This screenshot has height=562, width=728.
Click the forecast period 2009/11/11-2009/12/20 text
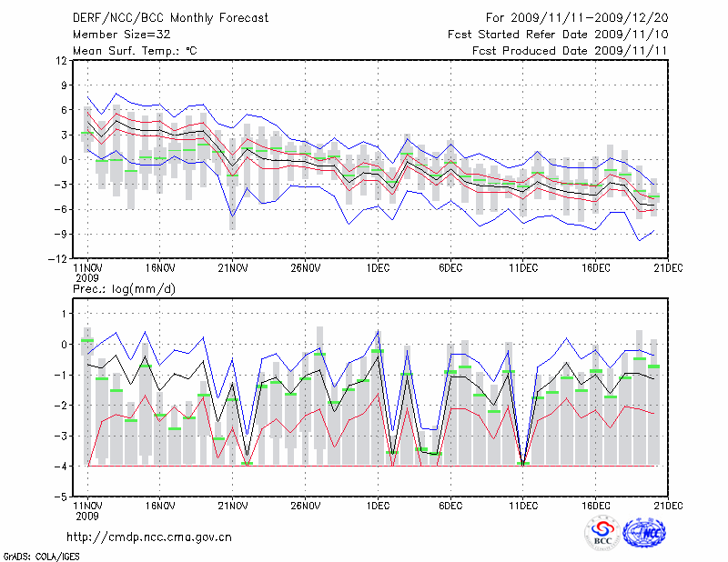tap(576, 17)
